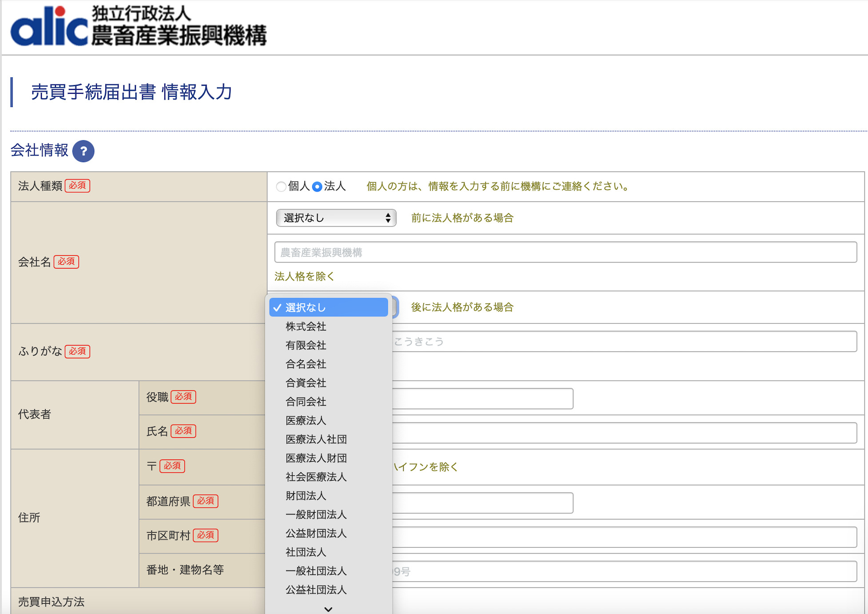This screenshot has width=868, height=614.
Task: Choose 有限会社 from the dropdown list
Action: click(329, 345)
